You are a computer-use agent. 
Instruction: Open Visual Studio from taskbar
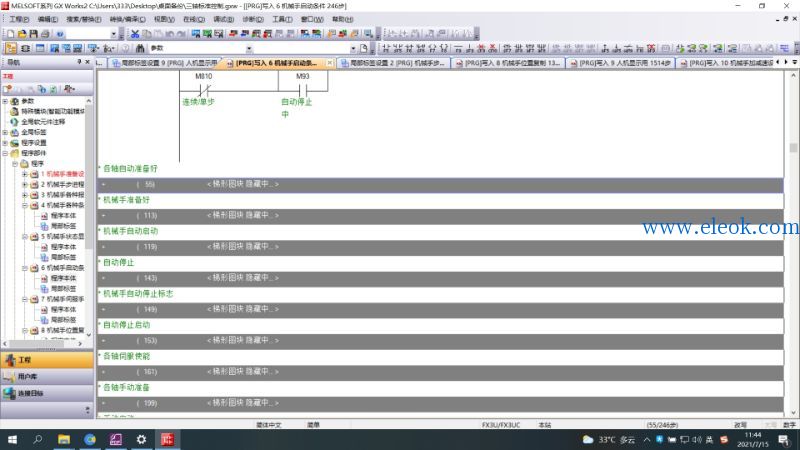point(116,439)
